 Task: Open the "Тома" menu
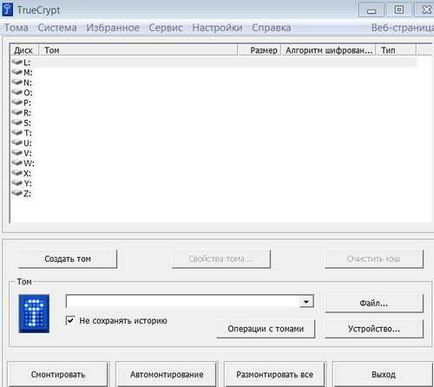pyautogui.click(x=16, y=28)
